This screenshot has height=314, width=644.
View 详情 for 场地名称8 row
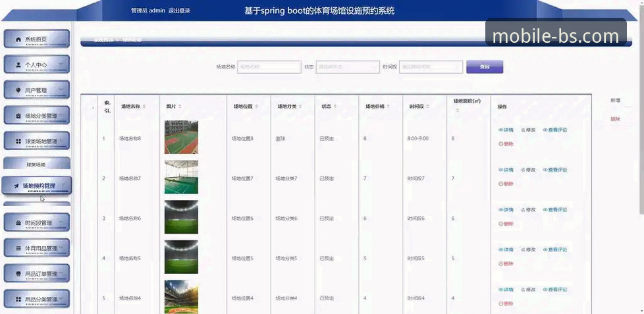click(506, 130)
